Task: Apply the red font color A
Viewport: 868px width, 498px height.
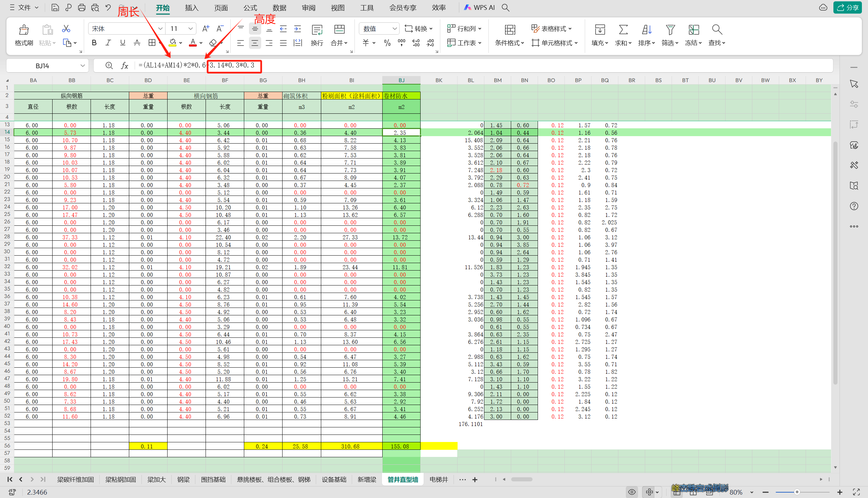Action: coord(193,43)
